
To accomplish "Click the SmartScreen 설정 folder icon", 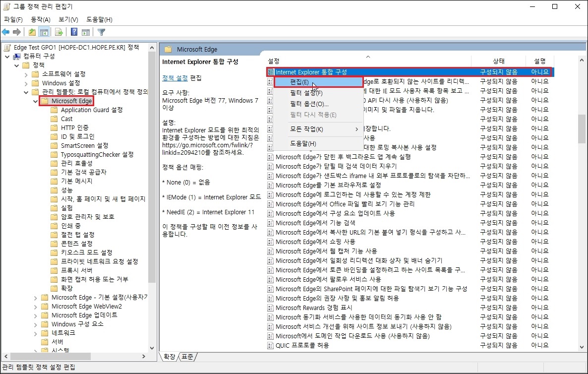I will 55,145.
